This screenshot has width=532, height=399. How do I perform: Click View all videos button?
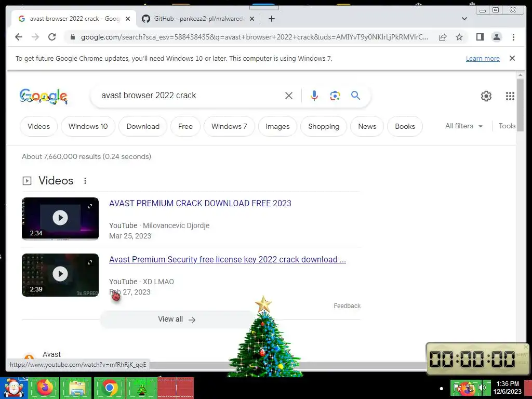tap(177, 320)
